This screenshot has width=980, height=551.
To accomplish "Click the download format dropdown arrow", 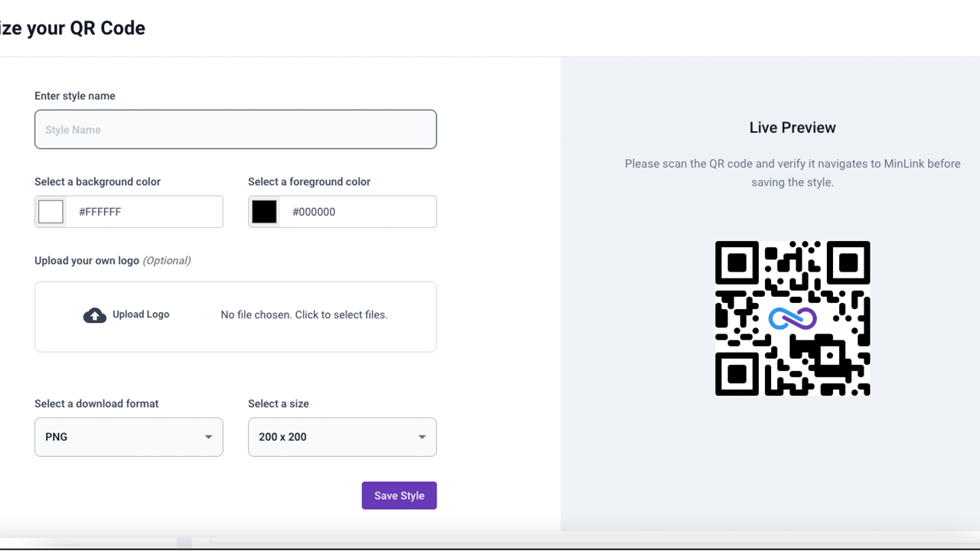I will (208, 437).
